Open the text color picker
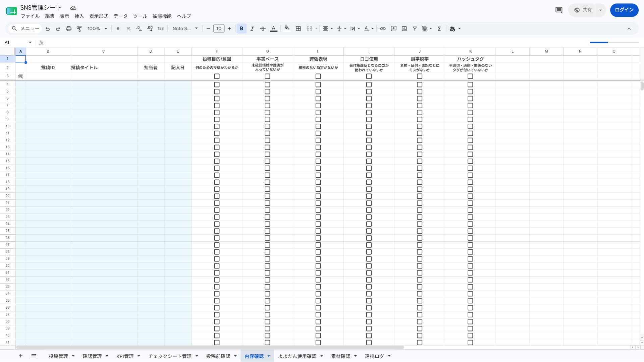 tap(274, 29)
